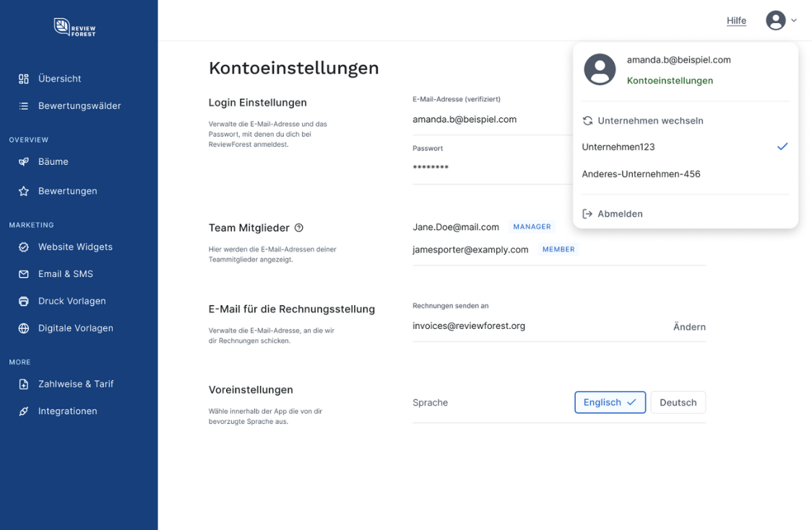Open the Übersicht dashboard icon
The height and width of the screenshot is (530, 812).
(x=24, y=79)
